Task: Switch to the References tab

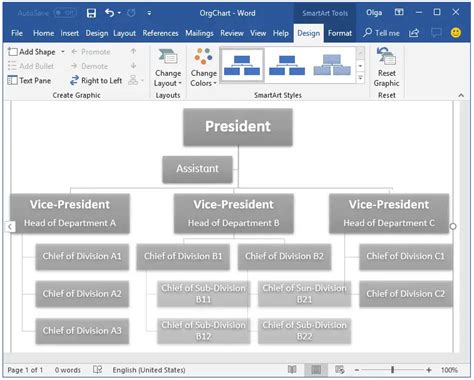Action: point(160,33)
